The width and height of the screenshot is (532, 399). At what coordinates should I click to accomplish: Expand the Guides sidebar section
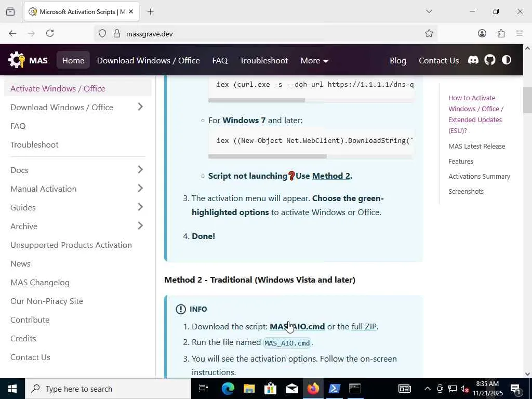pos(140,207)
